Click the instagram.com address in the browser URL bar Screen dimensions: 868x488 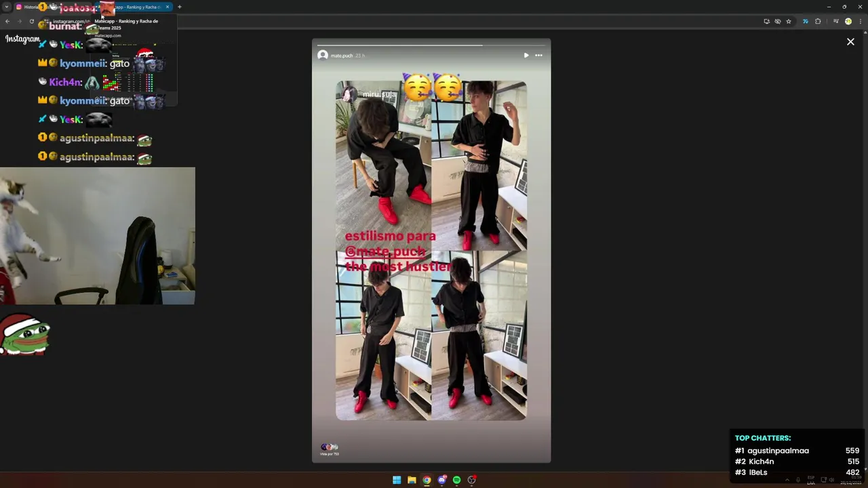click(71, 21)
